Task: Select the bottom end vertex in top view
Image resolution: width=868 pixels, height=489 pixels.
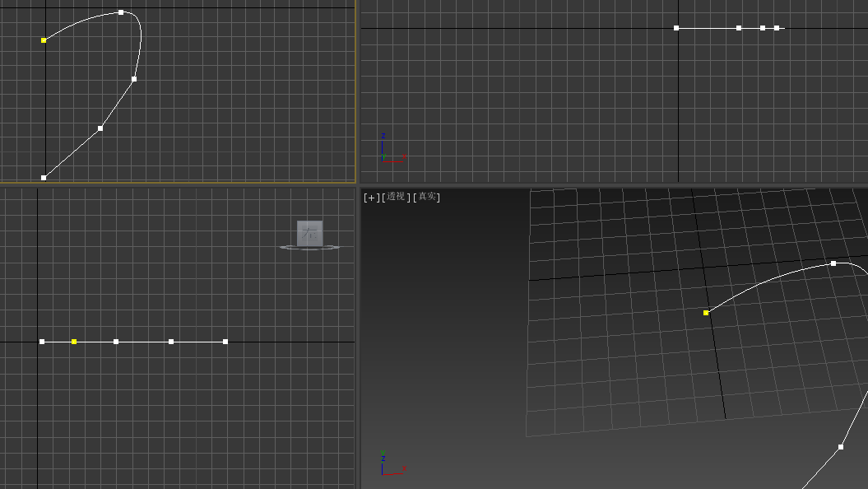Action: pos(44,178)
